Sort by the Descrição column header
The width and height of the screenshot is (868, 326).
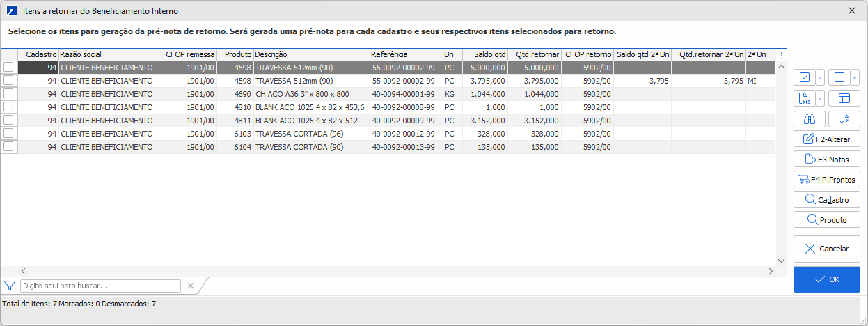click(311, 54)
